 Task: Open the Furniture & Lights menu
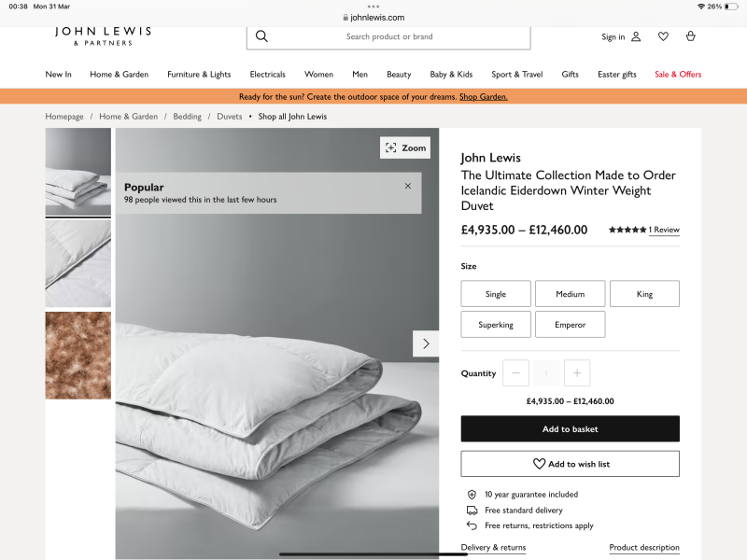pos(199,75)
